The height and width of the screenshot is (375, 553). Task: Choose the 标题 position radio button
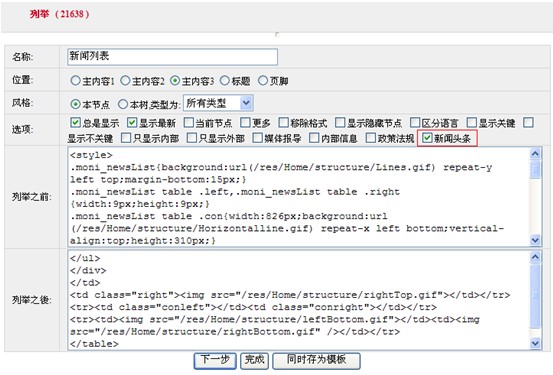click(x=225, y=81)
